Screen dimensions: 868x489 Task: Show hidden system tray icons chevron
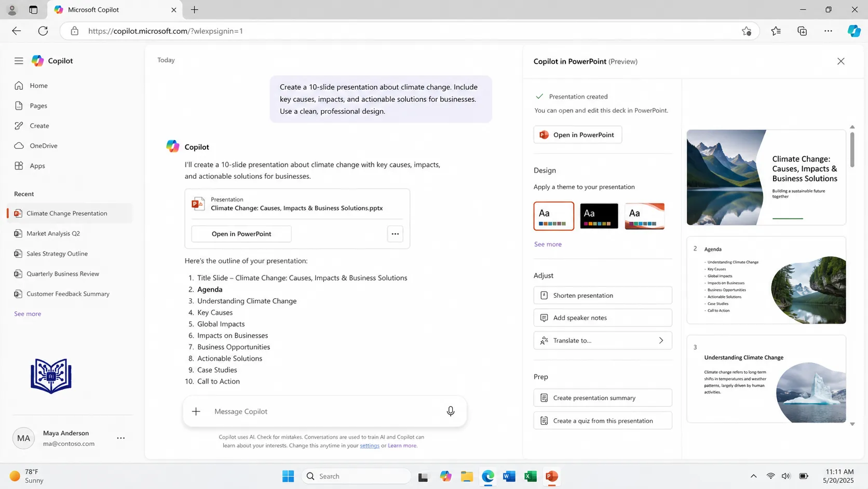(754, 476)
